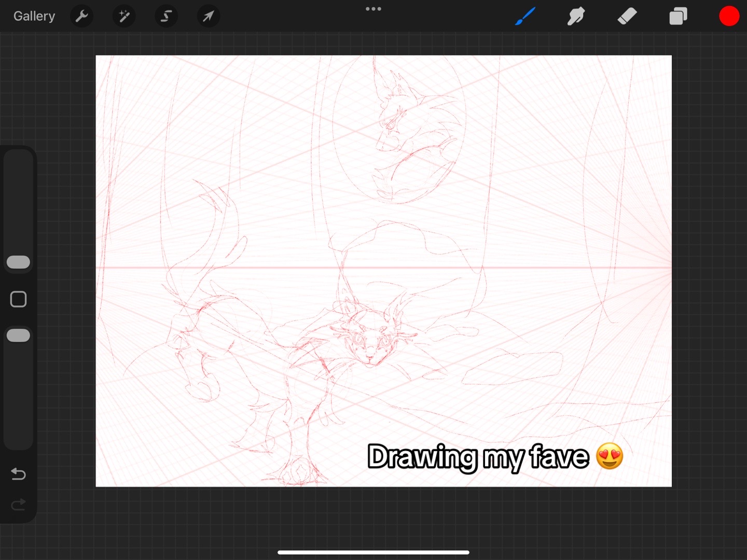This screenshot has height=560, width=747.
Task: Open the three-dot menu at top center
Action: [x=374, y=9]
